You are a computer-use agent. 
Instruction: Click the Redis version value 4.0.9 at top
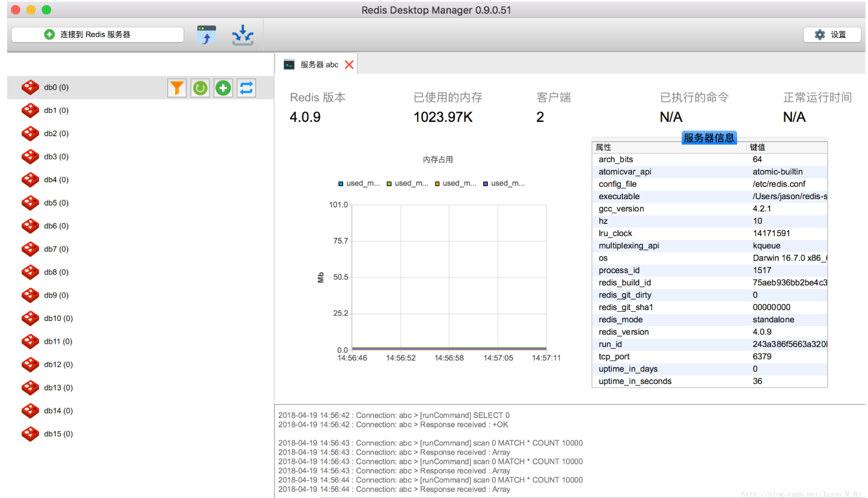[305, 117]
